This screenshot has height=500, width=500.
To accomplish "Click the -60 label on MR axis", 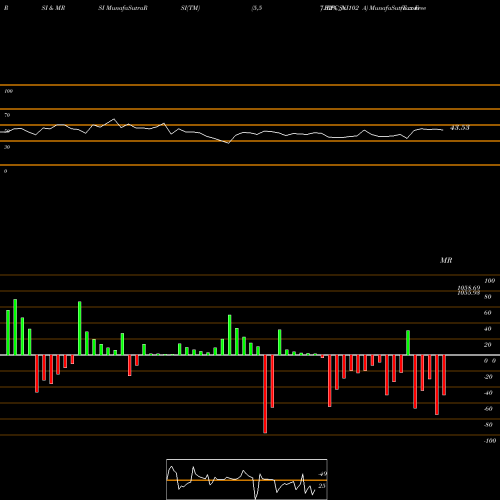I will pos(488,409).
